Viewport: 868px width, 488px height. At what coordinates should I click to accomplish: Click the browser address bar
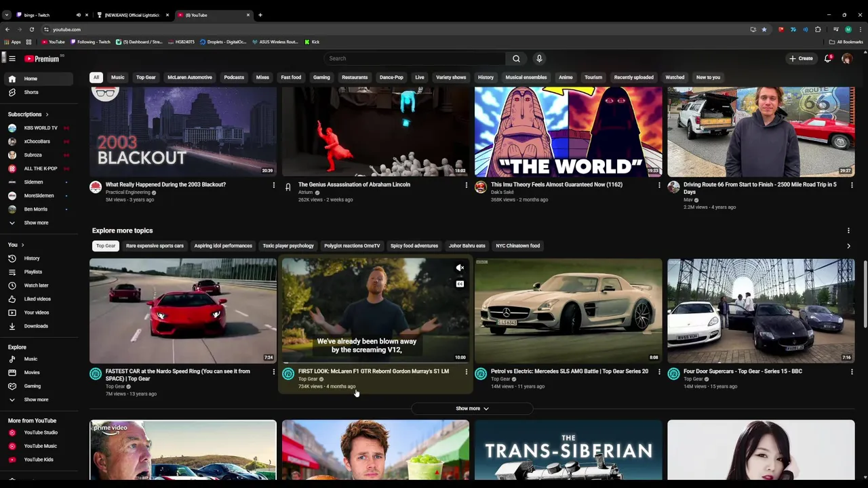coord(393,30)
